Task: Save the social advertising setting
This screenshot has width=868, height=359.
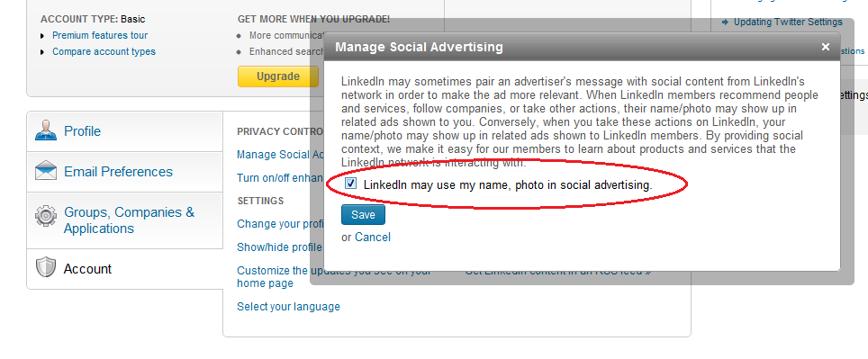Action: click(x=363, y=215)
